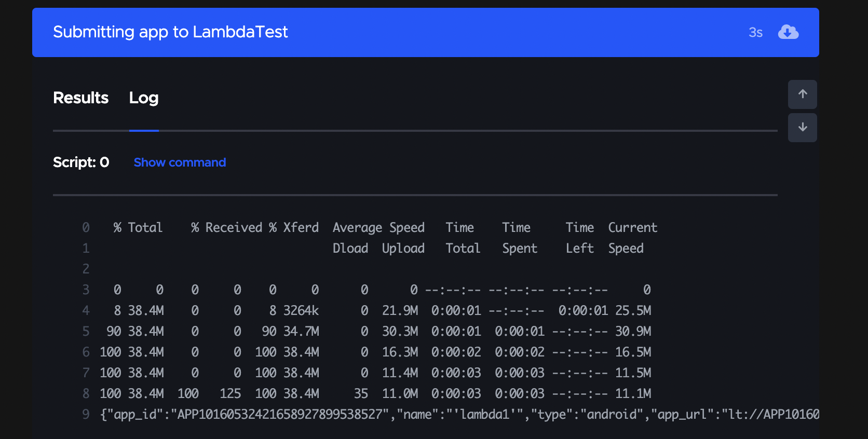Jump to bottom with down arrow button
The height and width of the screenshot is (439, 868).
tap(803, 128)
